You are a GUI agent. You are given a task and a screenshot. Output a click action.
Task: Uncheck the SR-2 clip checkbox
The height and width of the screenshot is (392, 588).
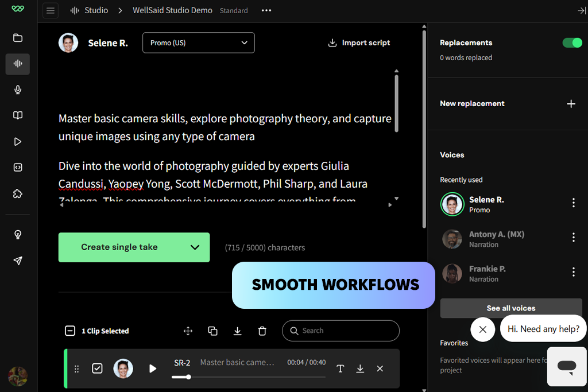(97, 369)
